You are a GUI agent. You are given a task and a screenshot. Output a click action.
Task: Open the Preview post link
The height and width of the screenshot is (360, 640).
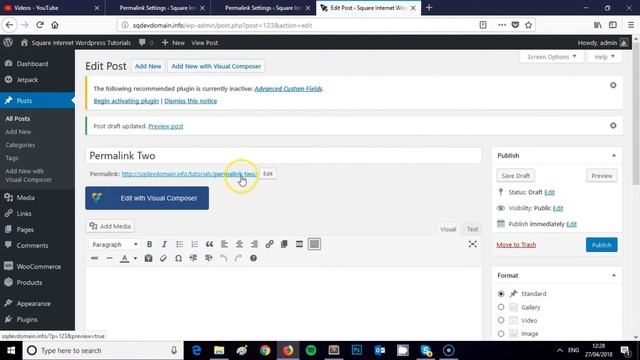pyautogui.click(x=166, y=126)
